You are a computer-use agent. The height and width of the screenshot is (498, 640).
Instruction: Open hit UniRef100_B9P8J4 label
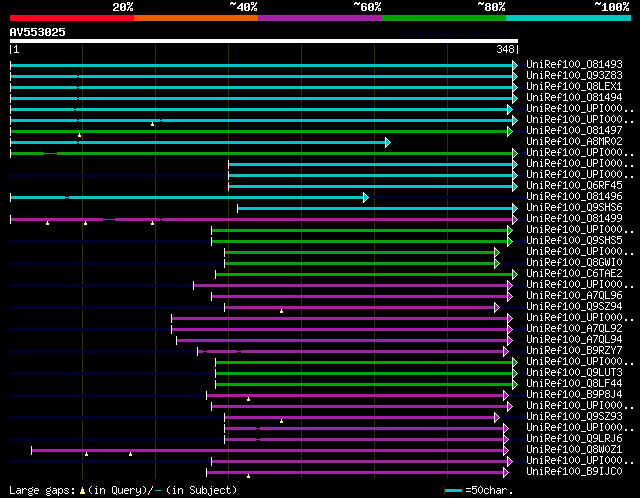[574, 395]
